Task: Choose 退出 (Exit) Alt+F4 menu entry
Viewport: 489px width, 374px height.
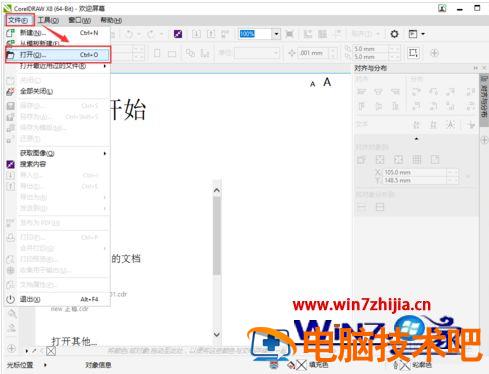Action: pos(57,299)
